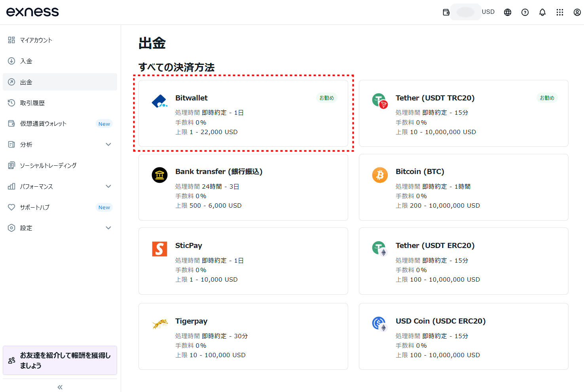
Task: Choose USD Coin (USDC ERC20) withdrawal
Action: coord(464,337)
